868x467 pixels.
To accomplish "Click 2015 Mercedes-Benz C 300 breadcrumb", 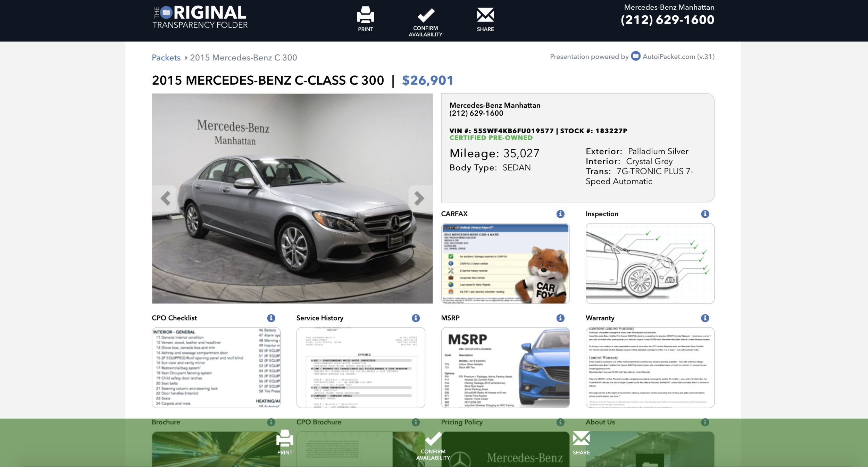I will pos(243,58).
